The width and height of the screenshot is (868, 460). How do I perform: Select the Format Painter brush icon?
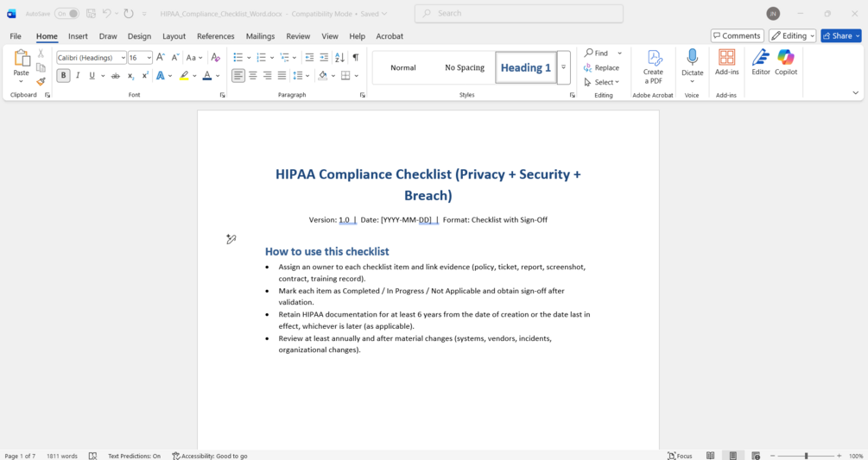point(41,81)
